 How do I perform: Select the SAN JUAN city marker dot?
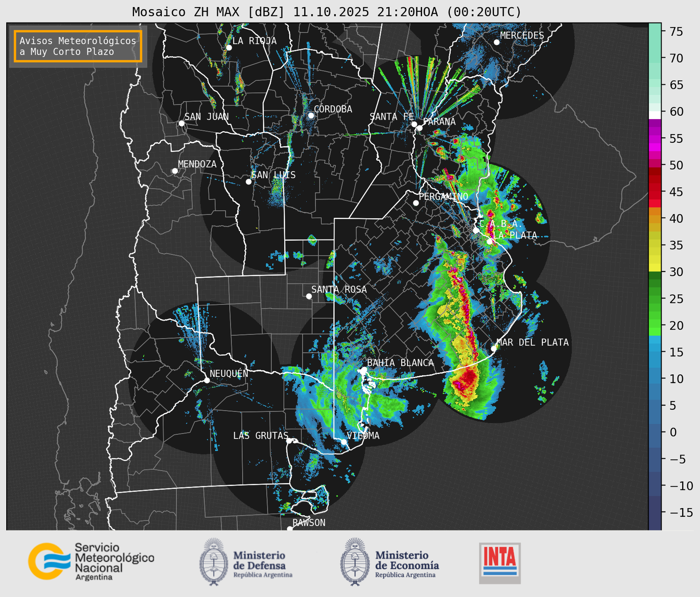(x=181, y=123)
